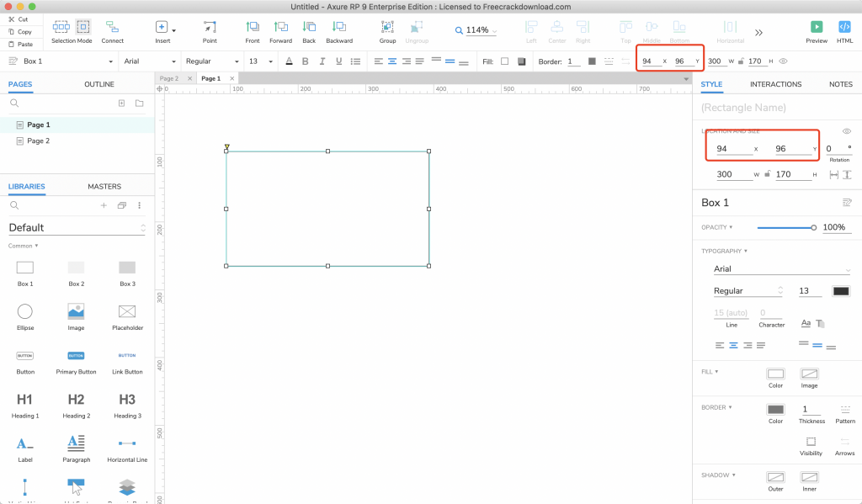
Task: Toggle Bold text formatting
Action: [x=306, y=61]
